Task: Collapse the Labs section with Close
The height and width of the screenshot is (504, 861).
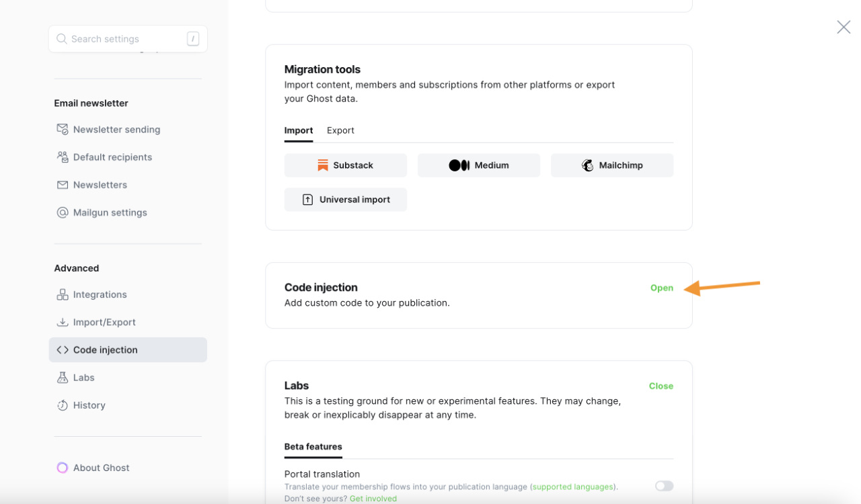Action: pyautogui.click(x=661, y=386)
